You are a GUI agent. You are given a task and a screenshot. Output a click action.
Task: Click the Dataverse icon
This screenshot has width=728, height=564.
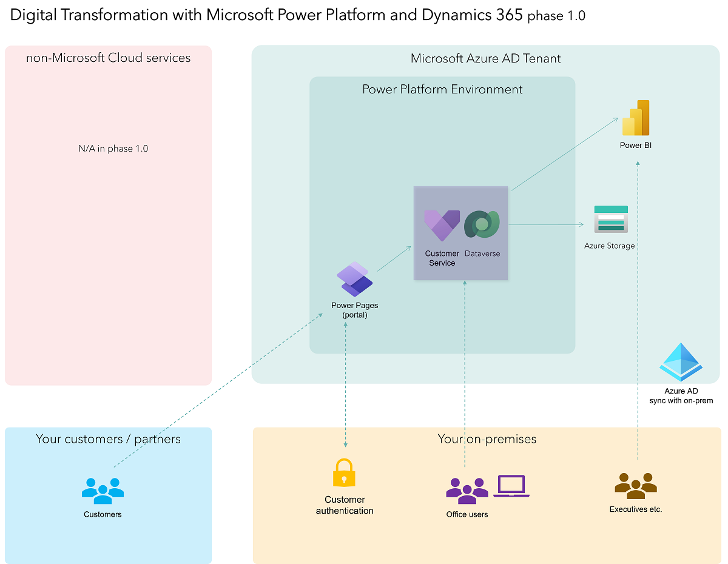[x=481, y=224]
